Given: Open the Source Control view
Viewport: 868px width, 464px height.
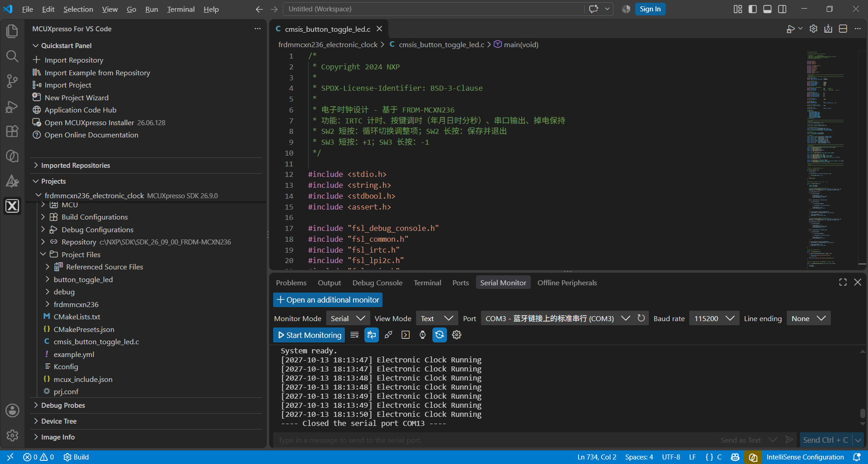Looking at the screenshot, I should click(x=12, y=81).
